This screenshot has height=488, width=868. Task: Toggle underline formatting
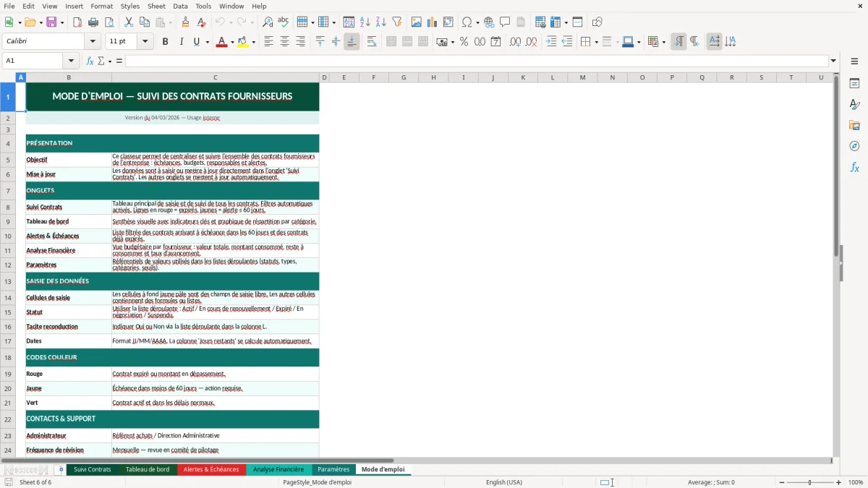[196, 42]
